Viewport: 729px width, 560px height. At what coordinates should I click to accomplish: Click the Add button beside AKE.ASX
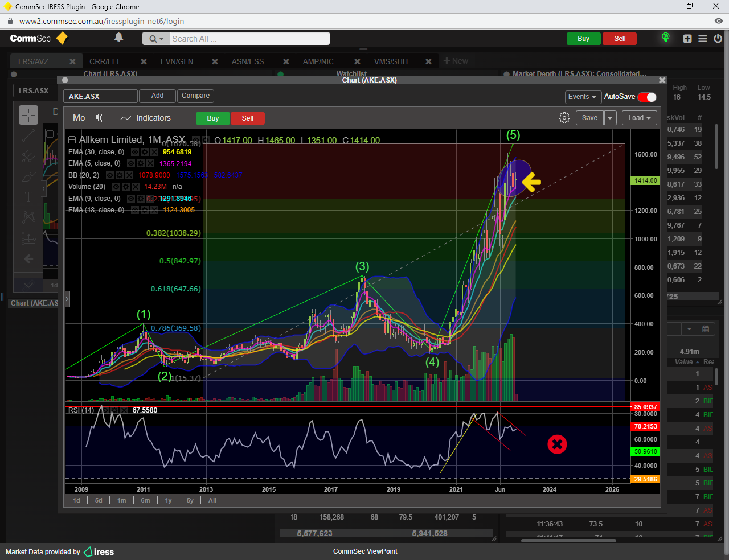(x=157, y=96)
